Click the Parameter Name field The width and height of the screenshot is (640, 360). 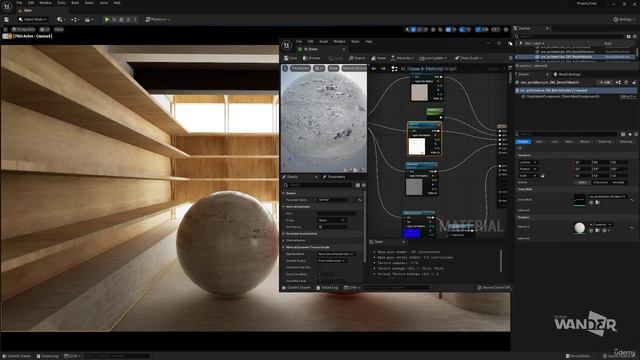pyautogui.click(x=332, y=200)
